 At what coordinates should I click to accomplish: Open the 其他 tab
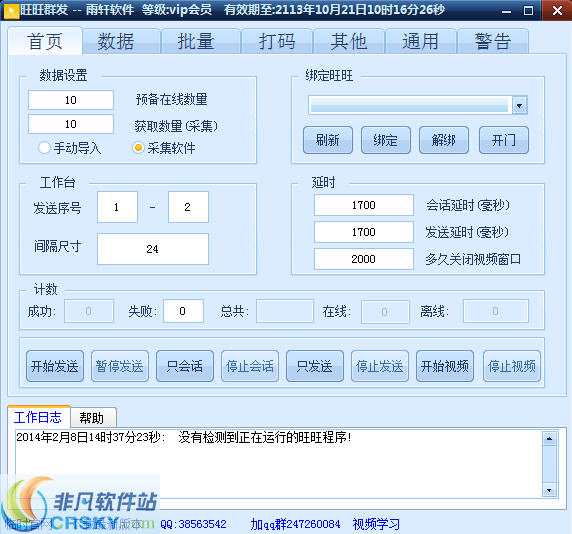point(348,41)
